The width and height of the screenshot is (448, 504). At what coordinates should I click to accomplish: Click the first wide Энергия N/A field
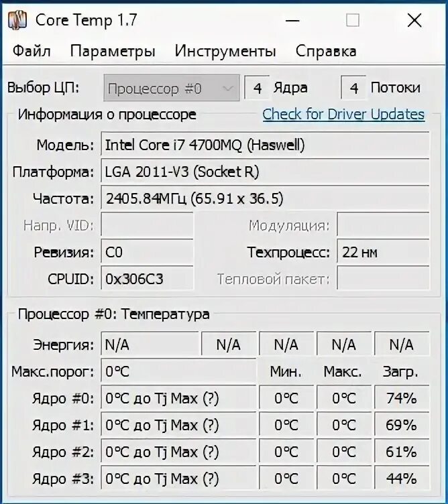[x=150, y=345]
